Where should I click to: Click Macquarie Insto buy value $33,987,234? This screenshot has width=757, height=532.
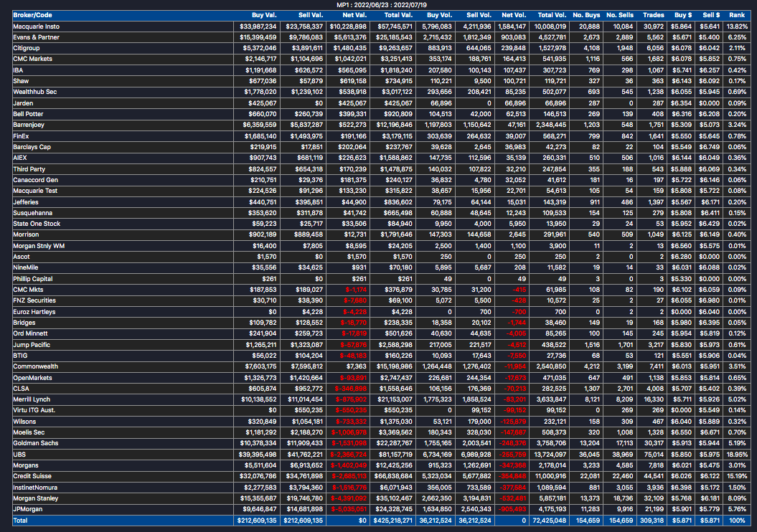click(x=258, y=27)
